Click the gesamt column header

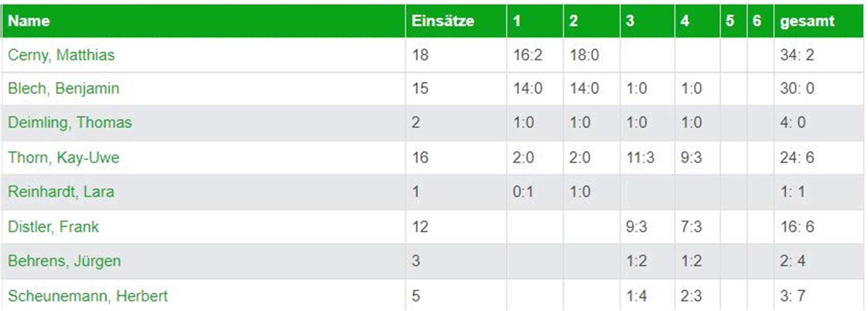(x=807, y=21)
